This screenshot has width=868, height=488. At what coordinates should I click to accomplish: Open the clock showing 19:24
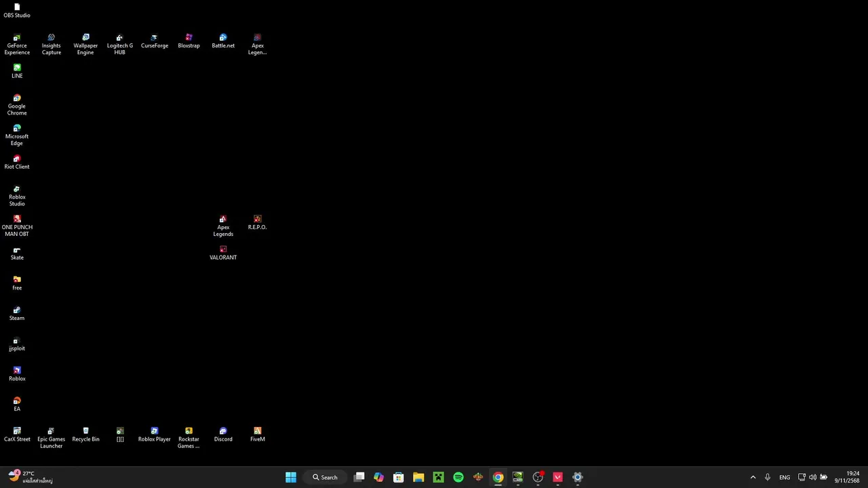(847, 477)
